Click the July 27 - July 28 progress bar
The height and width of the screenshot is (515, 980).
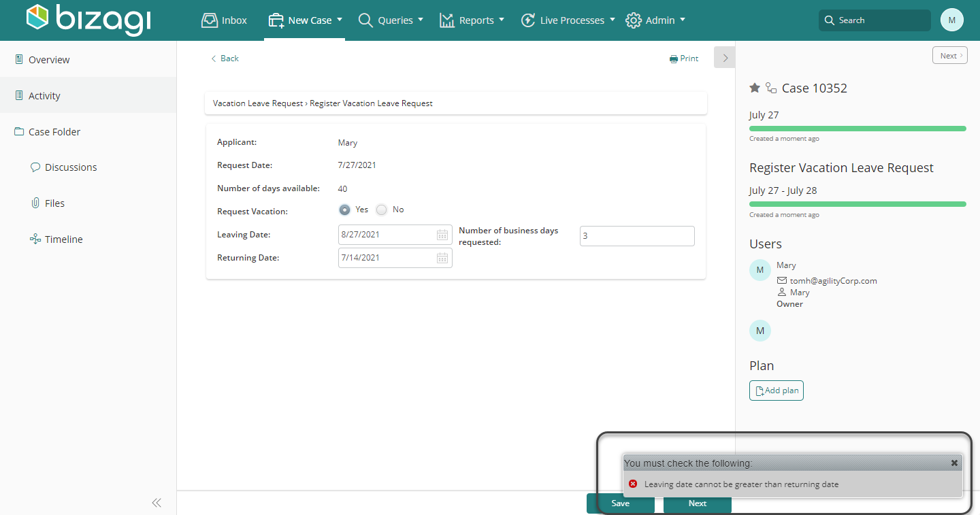coord(857,204)
